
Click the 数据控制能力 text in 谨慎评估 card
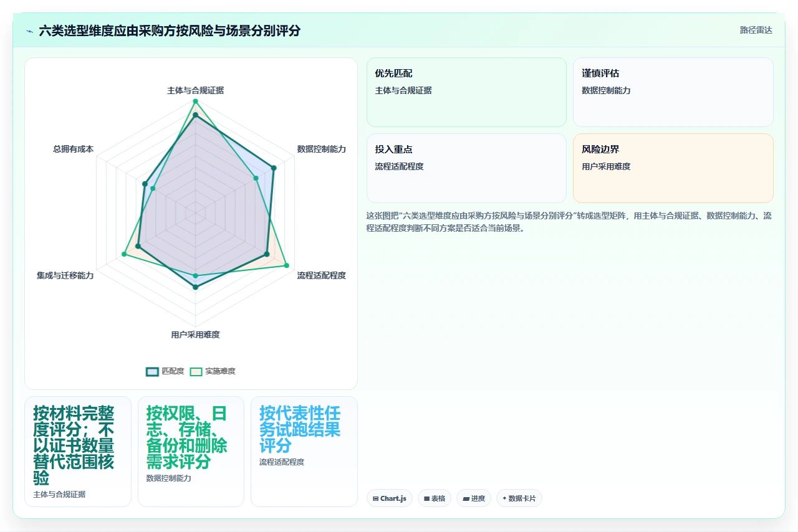point(606,90)
